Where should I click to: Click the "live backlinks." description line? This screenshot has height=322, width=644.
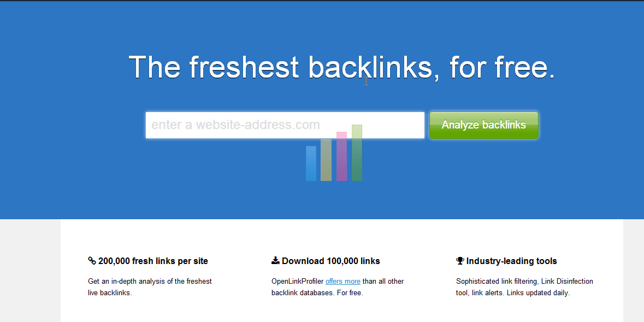[110, 293]
